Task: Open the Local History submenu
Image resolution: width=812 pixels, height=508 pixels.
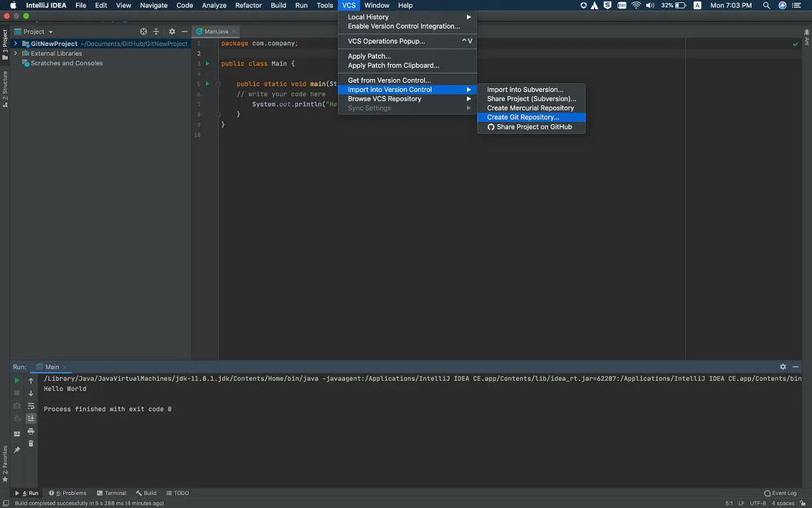Action: [x=407, y=17]
